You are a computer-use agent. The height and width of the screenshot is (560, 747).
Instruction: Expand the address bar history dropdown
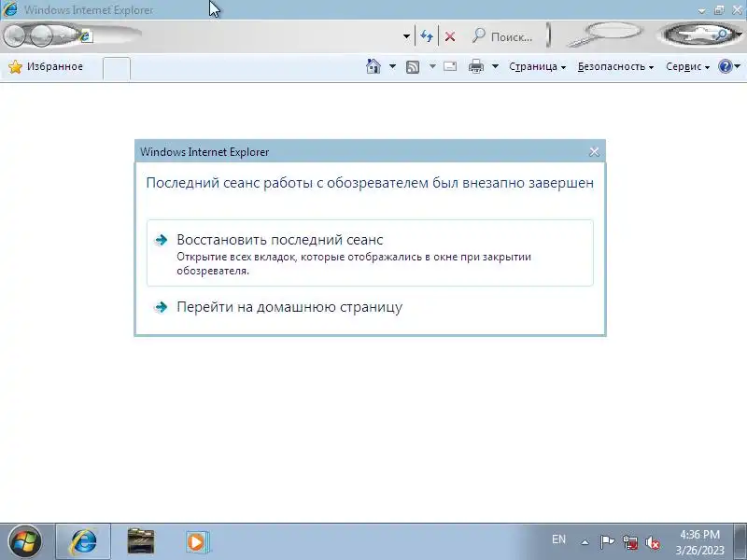pos(406,36)
